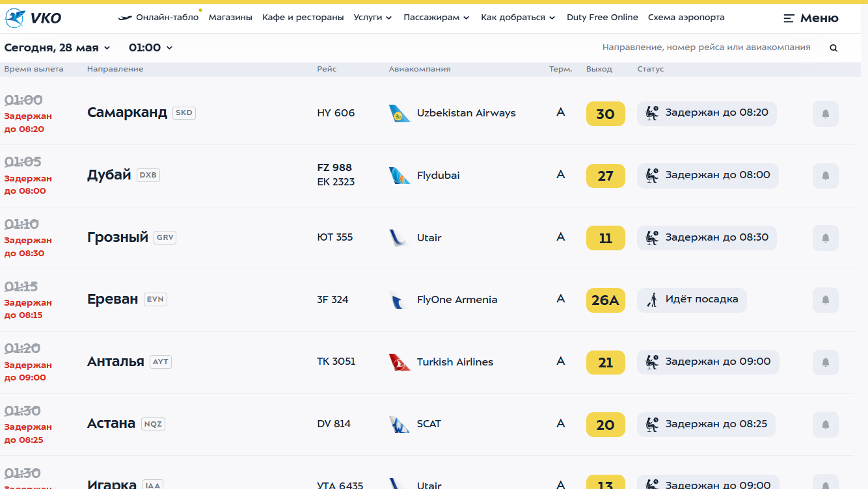The height and width of the screenshot is (489, 868).
Task: Click the yellow gate 30 badge
Action: (x=605, y=114)
